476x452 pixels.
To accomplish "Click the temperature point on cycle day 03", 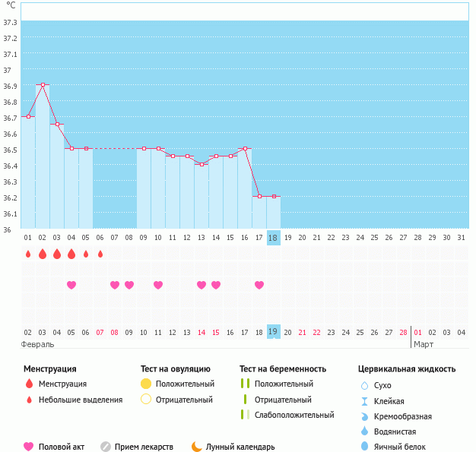I will coord(57,125).
